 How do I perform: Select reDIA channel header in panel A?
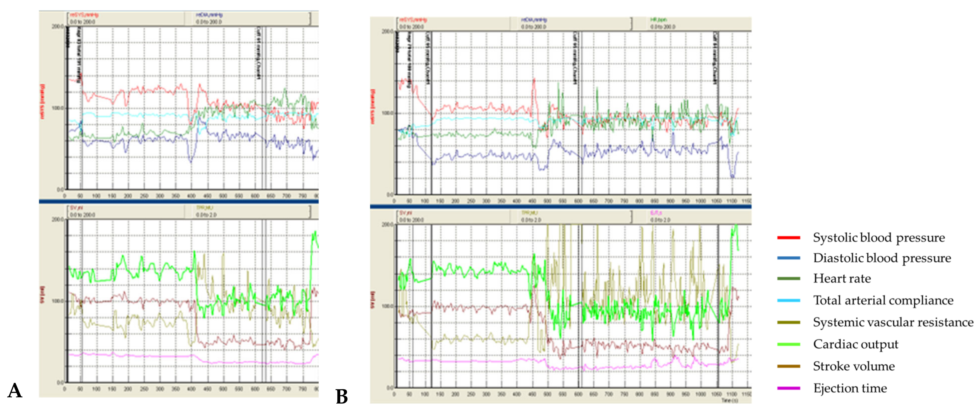[209, 15]
